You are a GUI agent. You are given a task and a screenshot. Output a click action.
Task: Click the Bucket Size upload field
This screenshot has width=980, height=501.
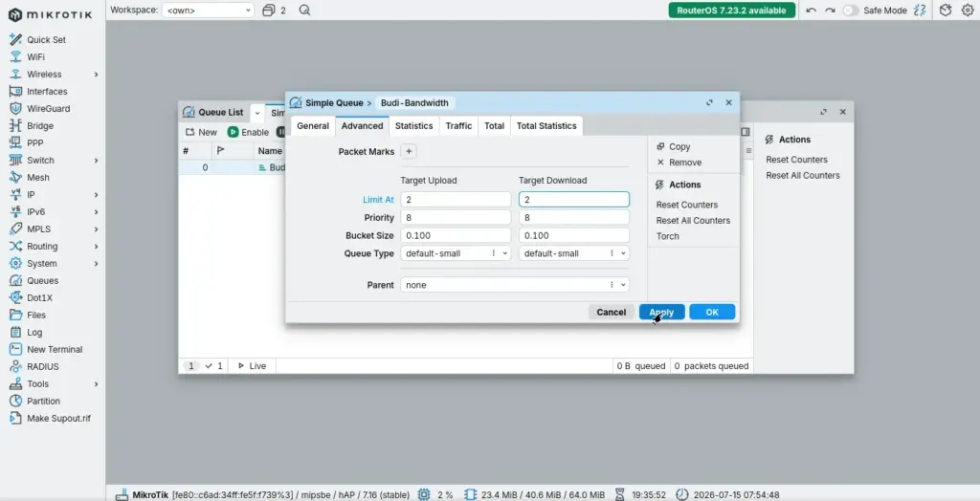[x=456, y=235]
